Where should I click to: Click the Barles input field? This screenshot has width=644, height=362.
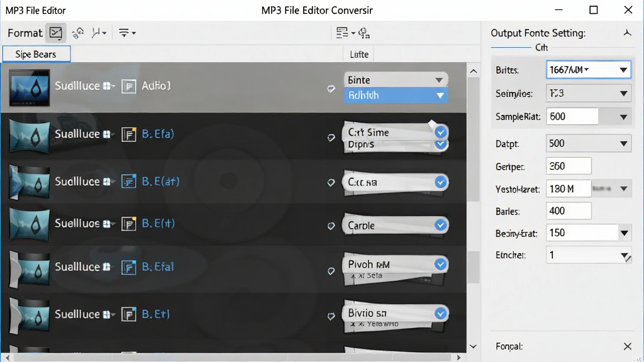[x=569, y=211]
